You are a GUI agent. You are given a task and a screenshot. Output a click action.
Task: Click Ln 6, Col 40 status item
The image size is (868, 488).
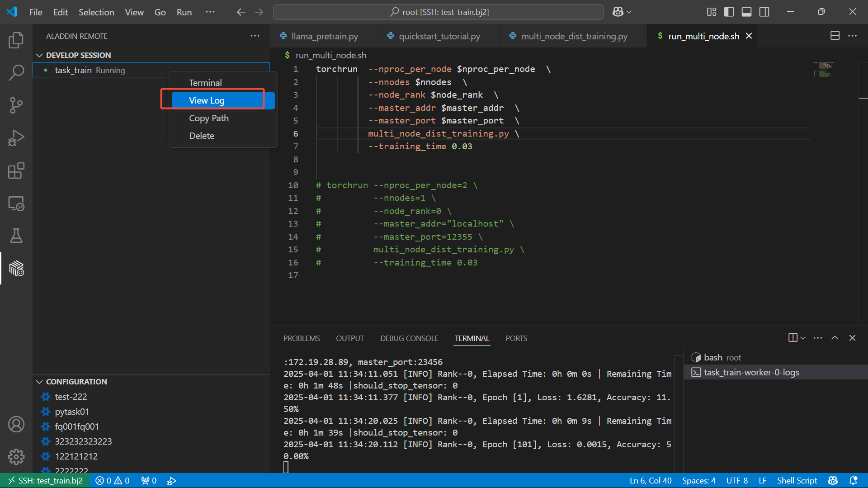[651, 481]
